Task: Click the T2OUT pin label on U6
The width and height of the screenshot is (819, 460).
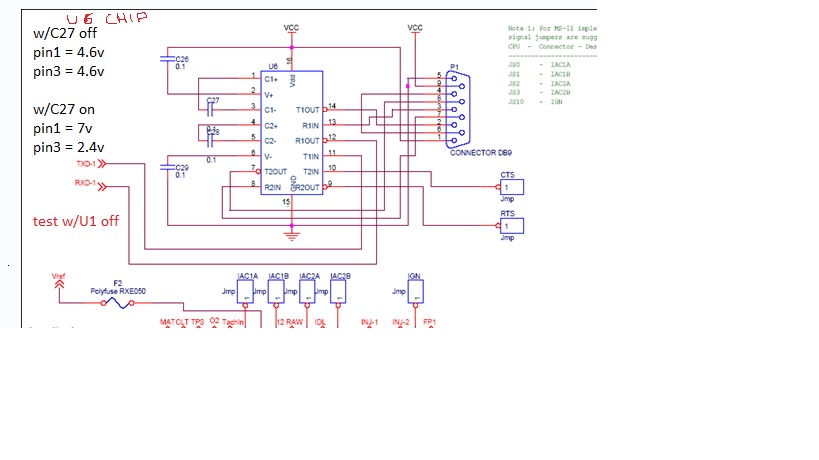Action: [276, 172]
